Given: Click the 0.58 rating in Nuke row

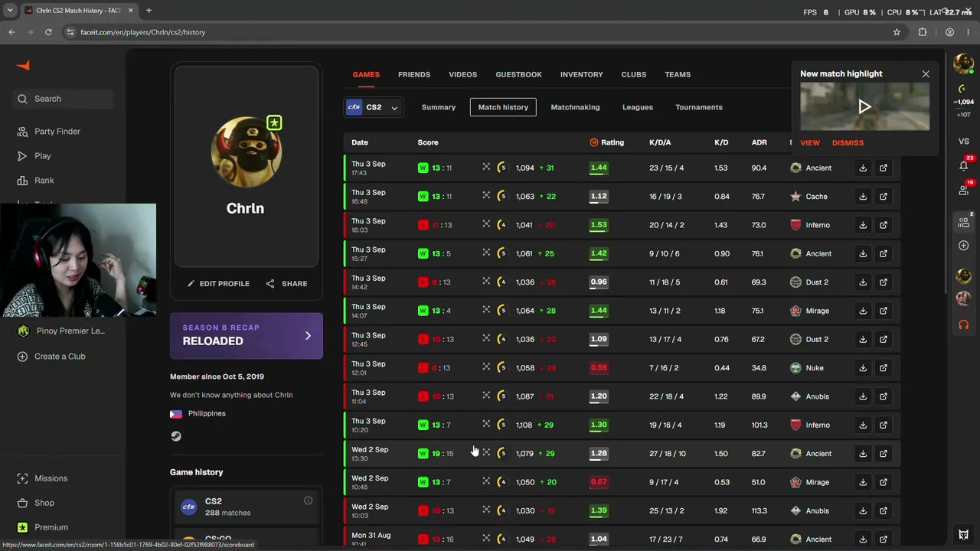Looking at the screenshot, I should (599, 368).
